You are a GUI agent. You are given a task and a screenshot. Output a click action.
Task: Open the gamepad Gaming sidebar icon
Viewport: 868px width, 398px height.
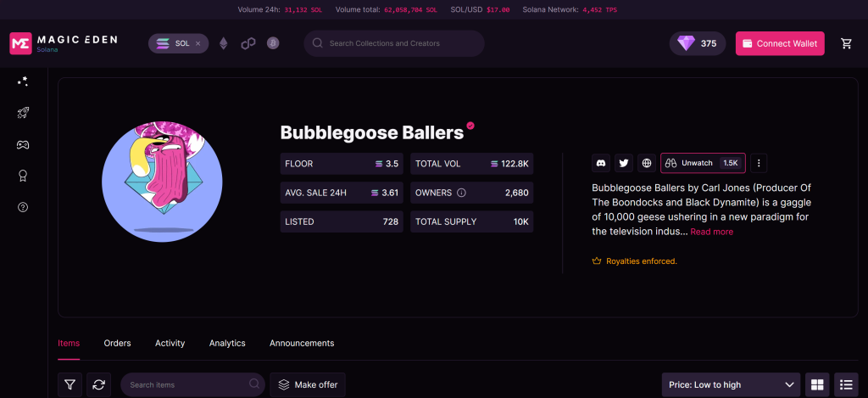coord(23,144)
